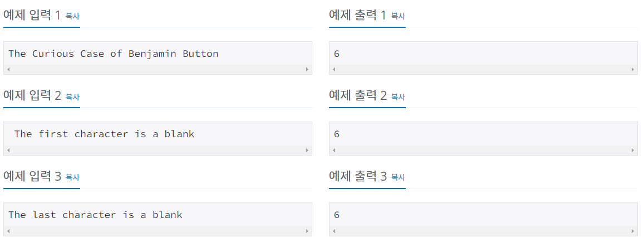Image resolution: width=644 pixels, height=242 pixels.
Task: Click left scroll arrow in example input 1 box
Action: [8, 70]
